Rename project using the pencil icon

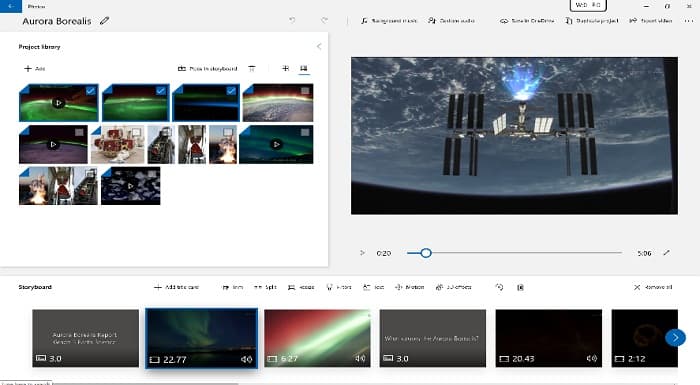104,21
